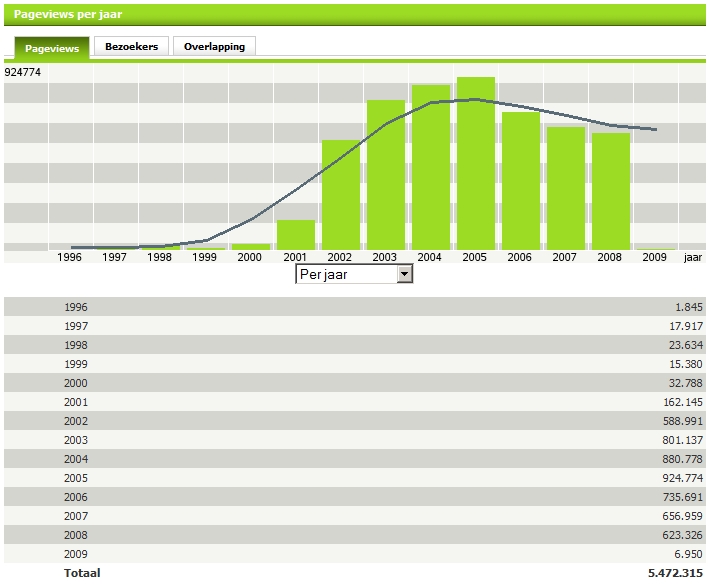The width and height of the screenshot is (709, 584).
Task: Click the 2008 bar in chart
Action: click(x=611, y=191)
